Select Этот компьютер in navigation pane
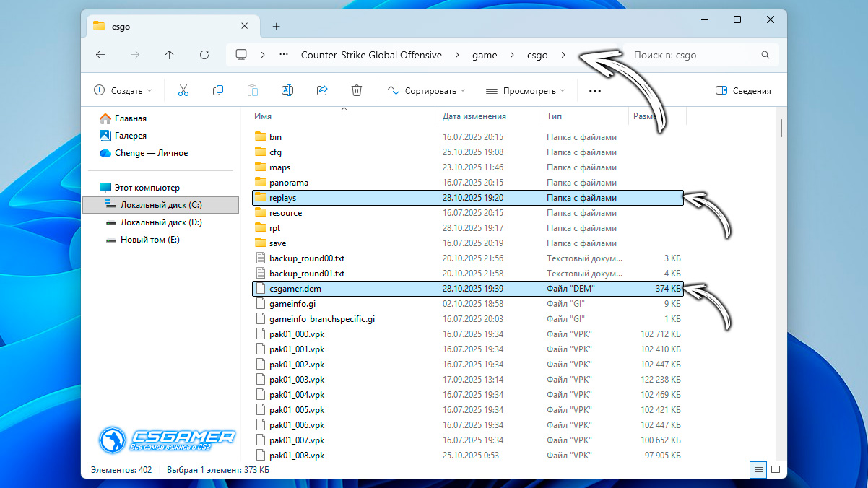Screen dimensions: 868x488 140,188
